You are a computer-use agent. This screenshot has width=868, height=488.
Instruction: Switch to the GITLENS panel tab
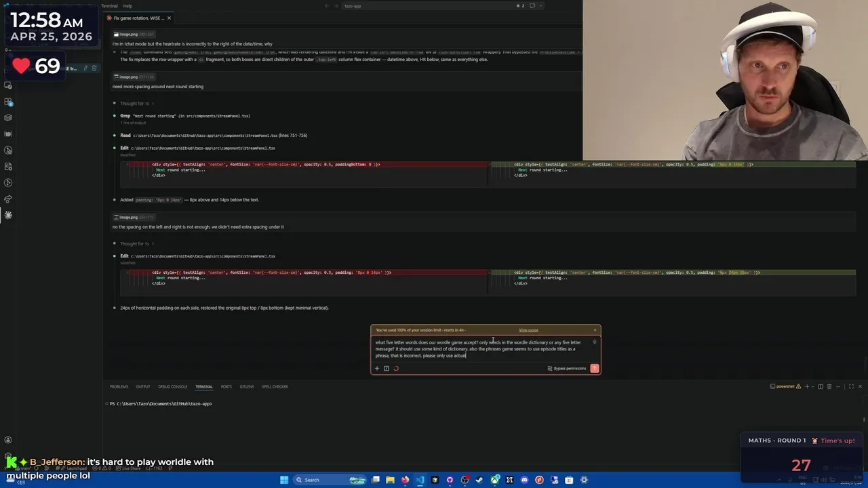tap(247, 387)
